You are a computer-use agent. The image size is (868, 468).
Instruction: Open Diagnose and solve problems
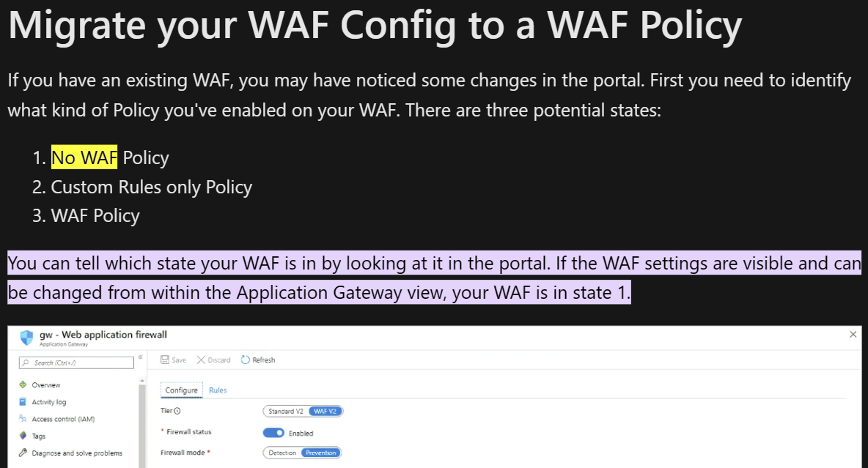coord(77,453)
